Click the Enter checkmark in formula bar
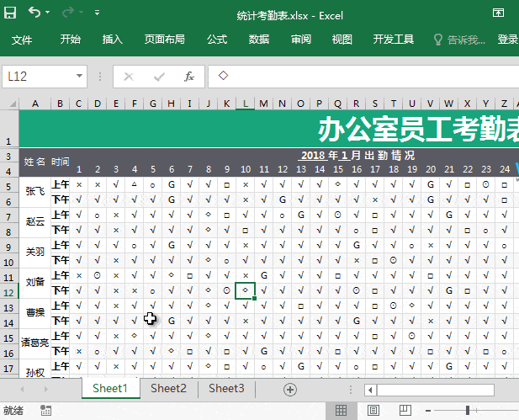519x420 pixels. (159, 77)
